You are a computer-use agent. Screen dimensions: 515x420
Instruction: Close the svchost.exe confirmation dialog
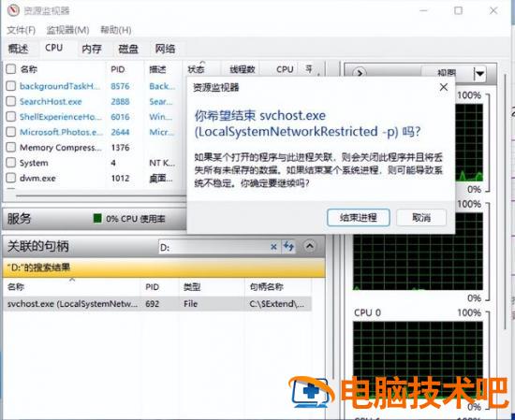[x=444, y=87]
